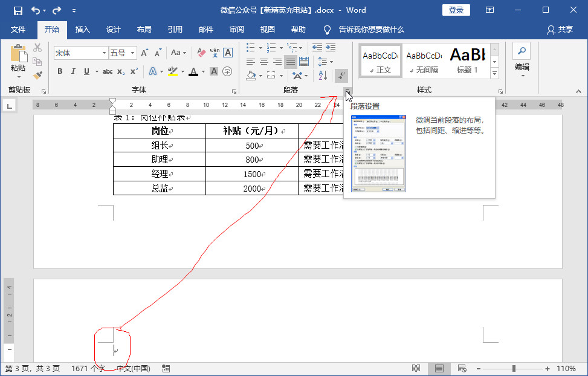
Task: Toggle bold formatting
Action: [60, 71]
